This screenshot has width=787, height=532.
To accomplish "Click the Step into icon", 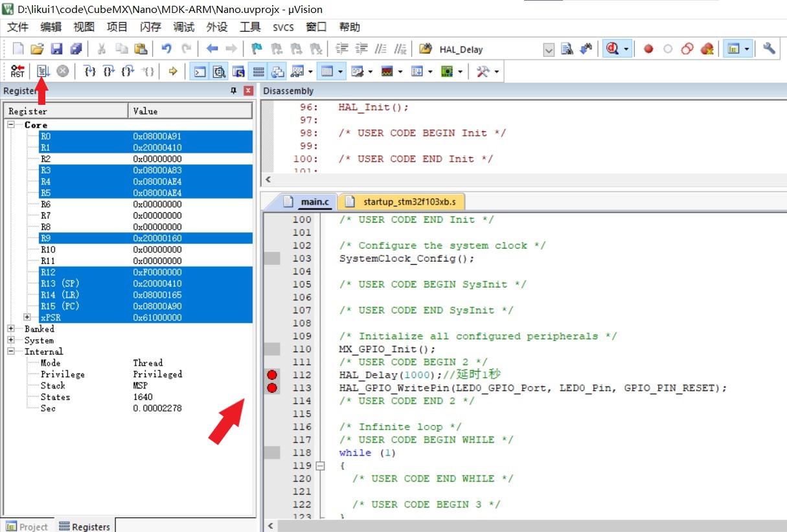I will [90, 71].
